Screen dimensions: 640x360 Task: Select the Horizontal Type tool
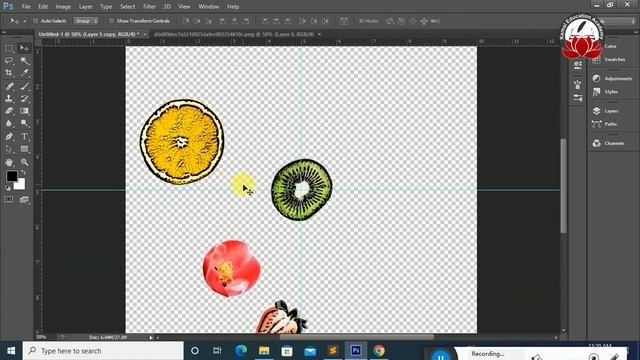point(24,136)
